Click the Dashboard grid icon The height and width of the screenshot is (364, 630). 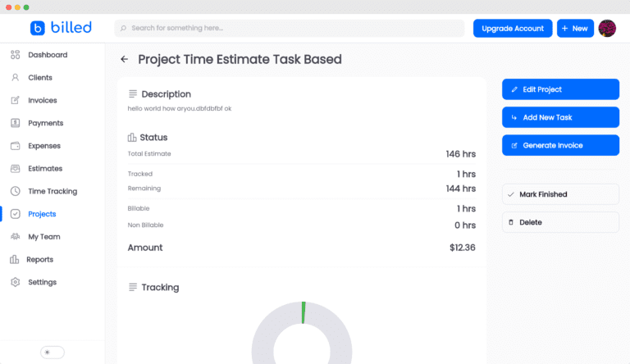(x=16, y=55)
